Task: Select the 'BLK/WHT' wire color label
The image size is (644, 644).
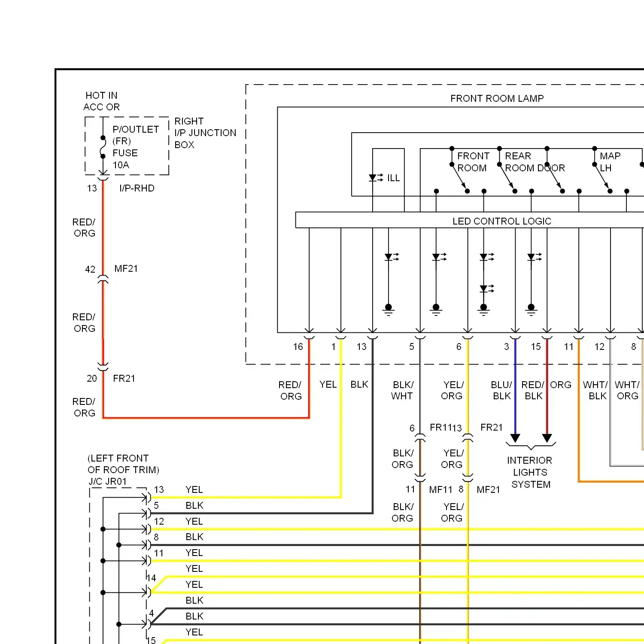Action: click(x=402, y=390)
